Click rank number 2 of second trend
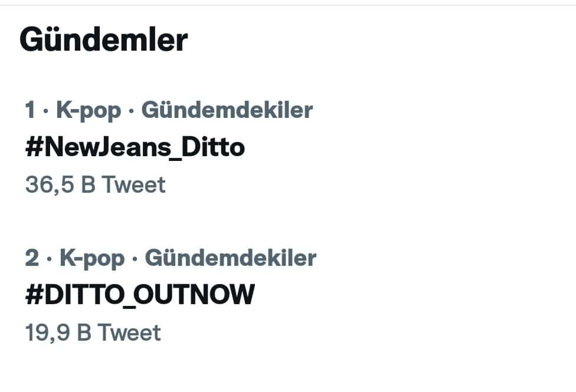The height and width of the screenshot is (392, 576). 32,258
